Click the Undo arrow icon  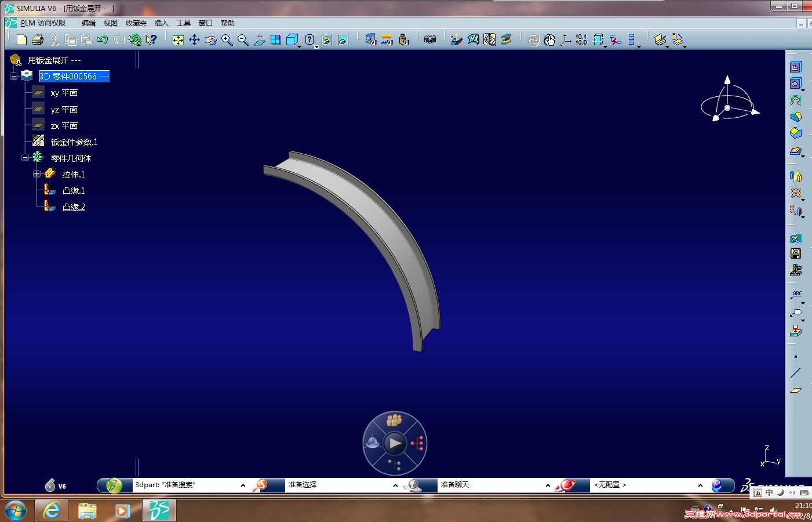pyautogui.click(x=103, y=39)
